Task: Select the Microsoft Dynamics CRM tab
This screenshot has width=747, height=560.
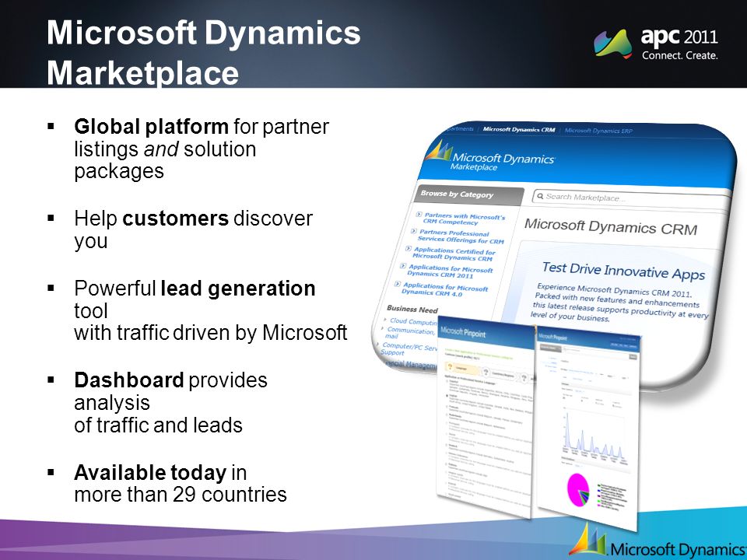Action: (519, 130)
